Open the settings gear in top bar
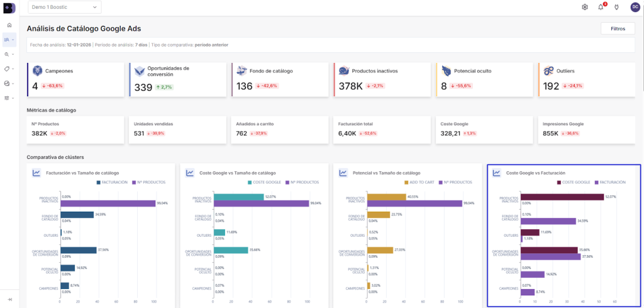 click(x=585, y=7)
